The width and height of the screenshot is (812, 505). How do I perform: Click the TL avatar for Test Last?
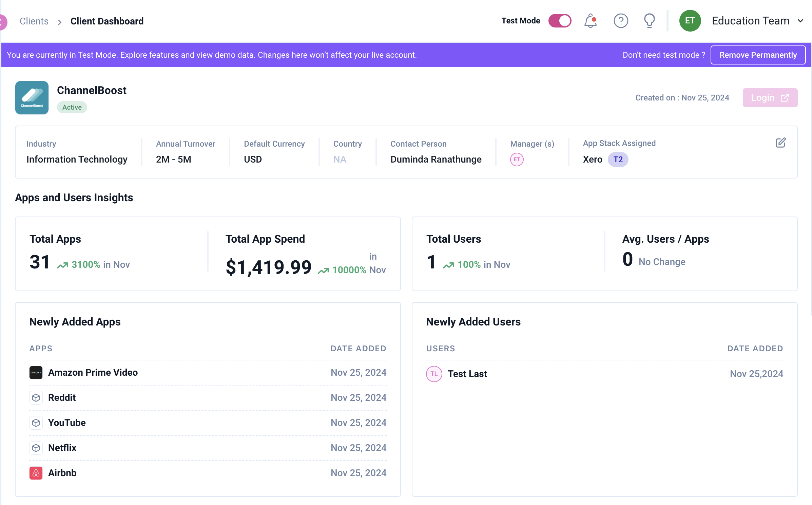pyautogui.click(x=434, y=374)
